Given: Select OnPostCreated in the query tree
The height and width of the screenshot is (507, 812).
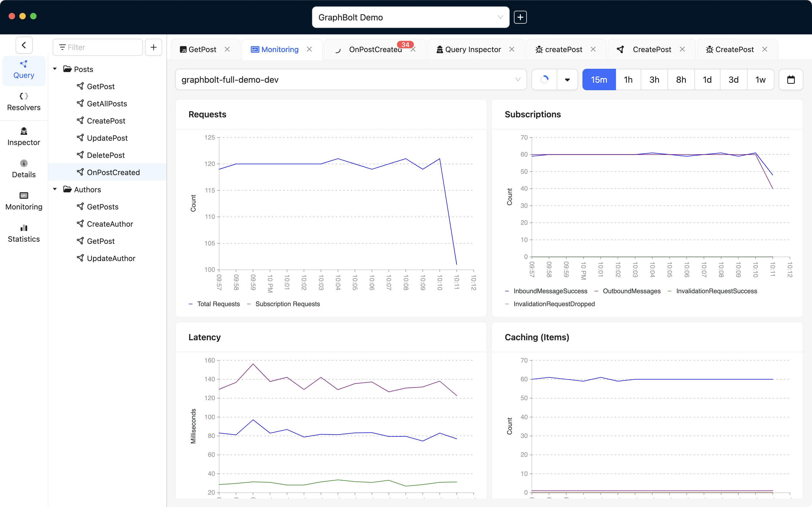Looking at the screenshot, I should 113,172.
